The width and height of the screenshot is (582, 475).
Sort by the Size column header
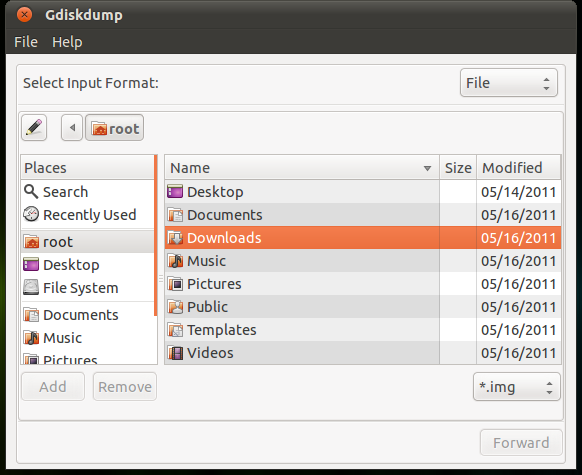(458, 168)
